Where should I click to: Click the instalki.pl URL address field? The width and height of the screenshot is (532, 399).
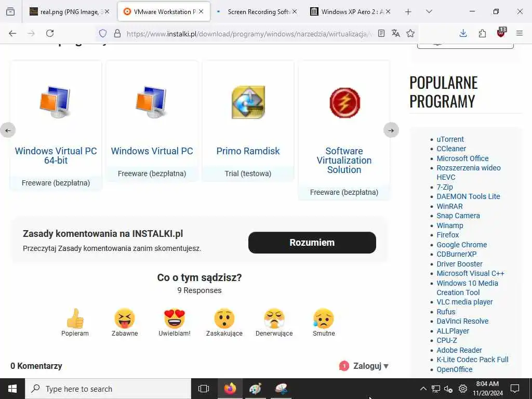click(x=249, y=34)
